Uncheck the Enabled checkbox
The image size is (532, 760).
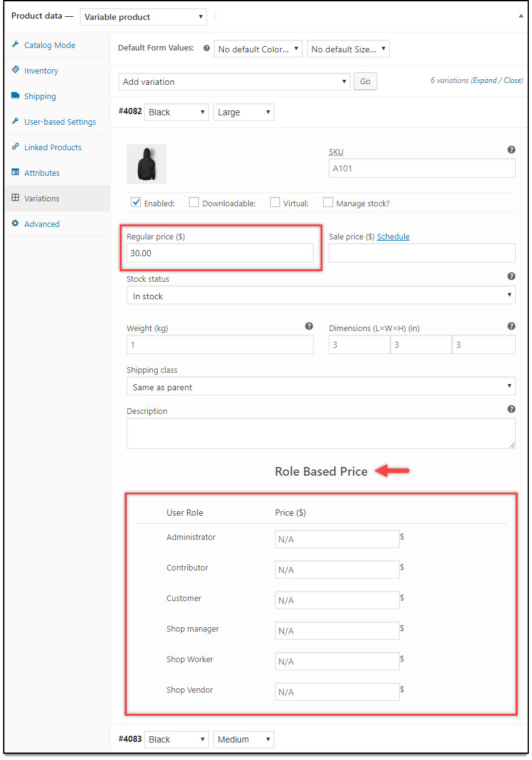pyautogui.click(x=136, y=202)
